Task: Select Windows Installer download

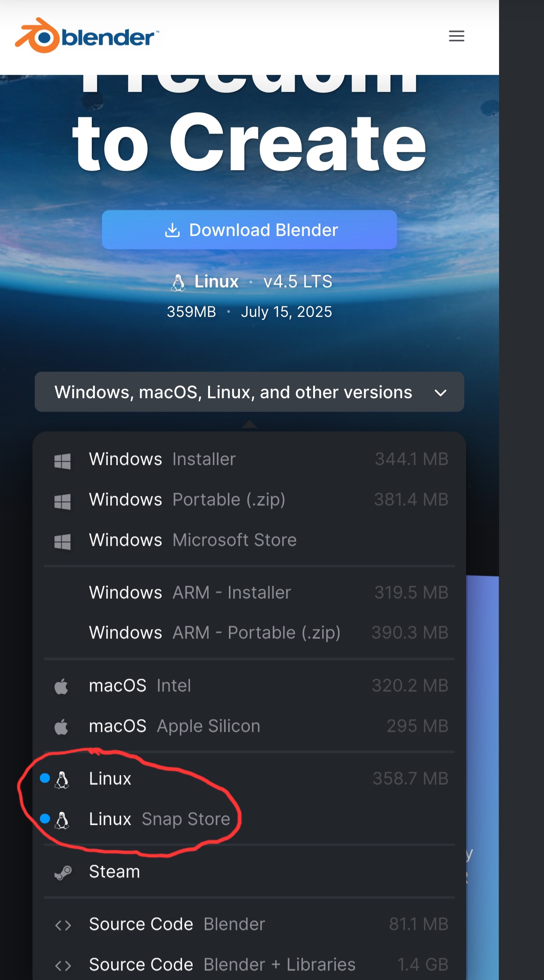Action: click(x=249, y=459)
